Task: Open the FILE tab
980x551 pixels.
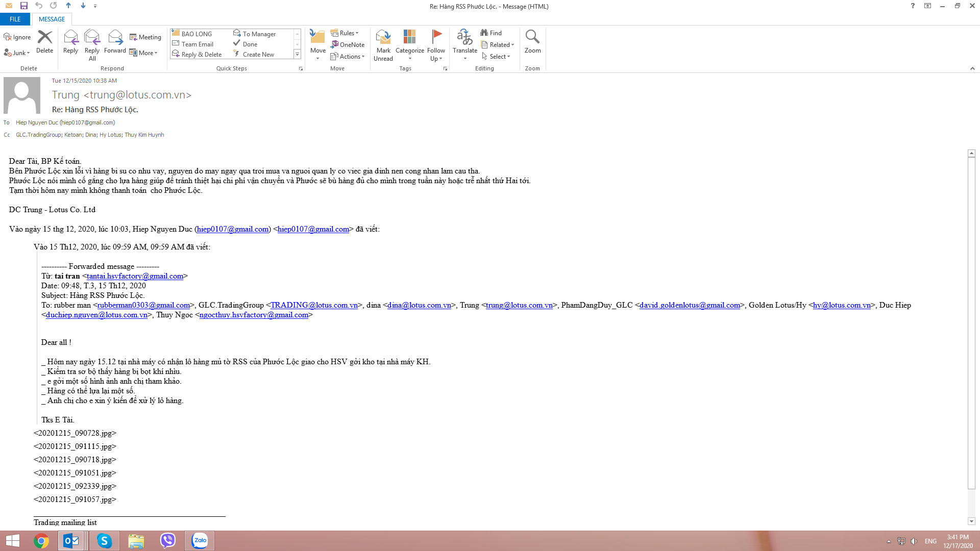Action: pyautogui.click(x=15, y=19)
